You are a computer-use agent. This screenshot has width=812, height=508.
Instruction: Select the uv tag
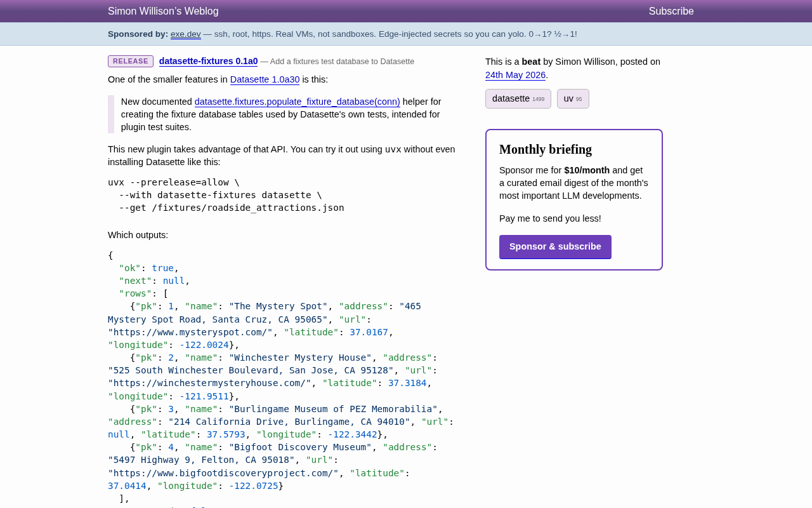(573, 99)
